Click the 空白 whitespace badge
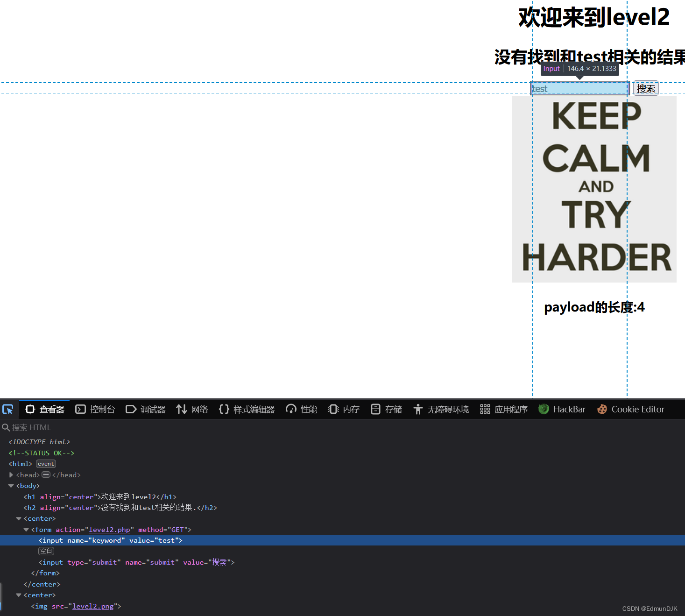Screen dimensions: 685x616 tap(46, 551)
